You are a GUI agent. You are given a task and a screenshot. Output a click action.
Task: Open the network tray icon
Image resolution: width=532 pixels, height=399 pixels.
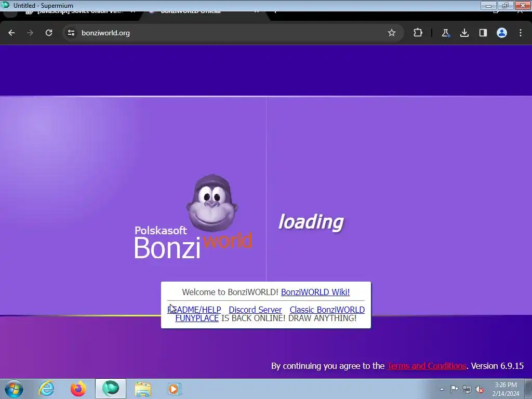coord(467,389)
